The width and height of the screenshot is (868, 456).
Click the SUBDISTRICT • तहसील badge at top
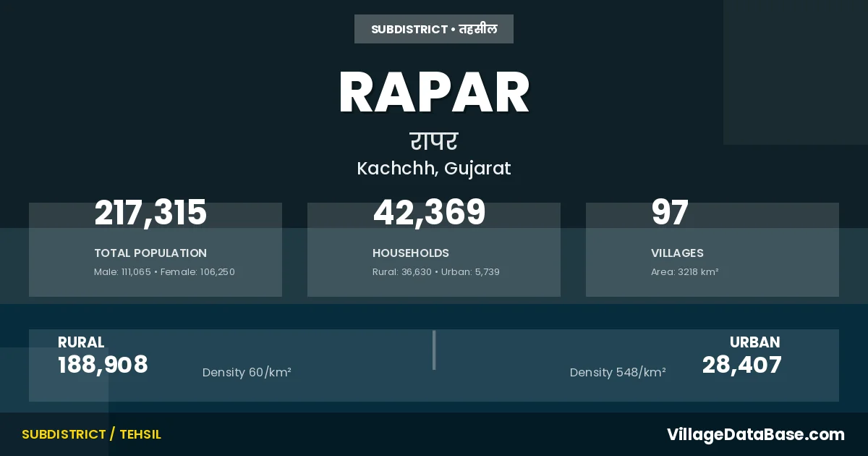click(x=434, y=29)
